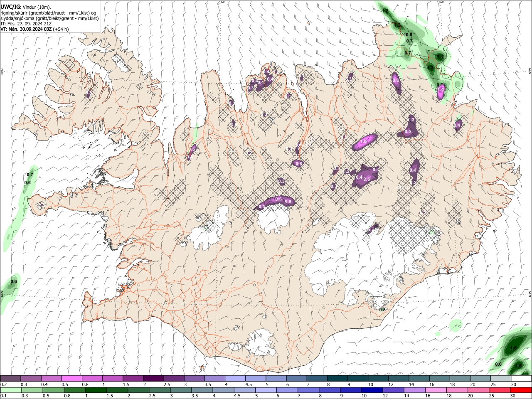Click the "15W" longitude label

[x=441, y=2]
